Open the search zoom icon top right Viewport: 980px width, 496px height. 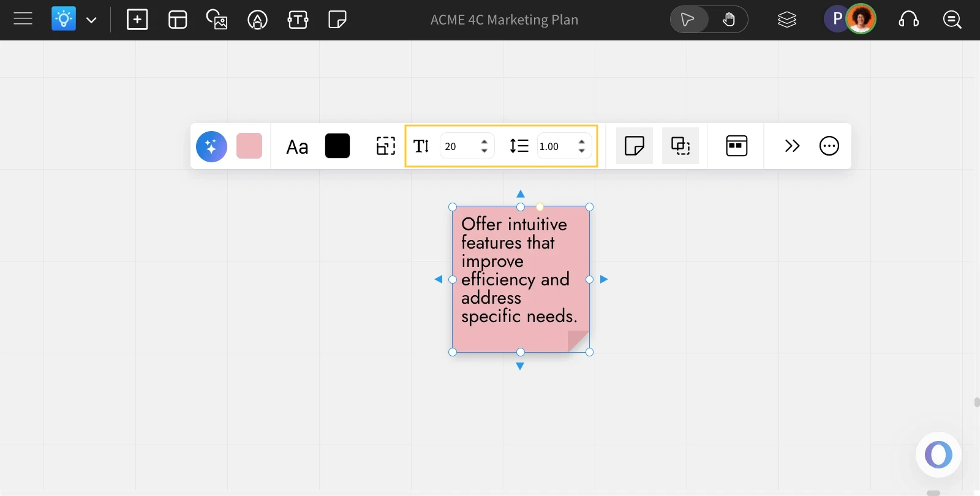click(952, 20)
